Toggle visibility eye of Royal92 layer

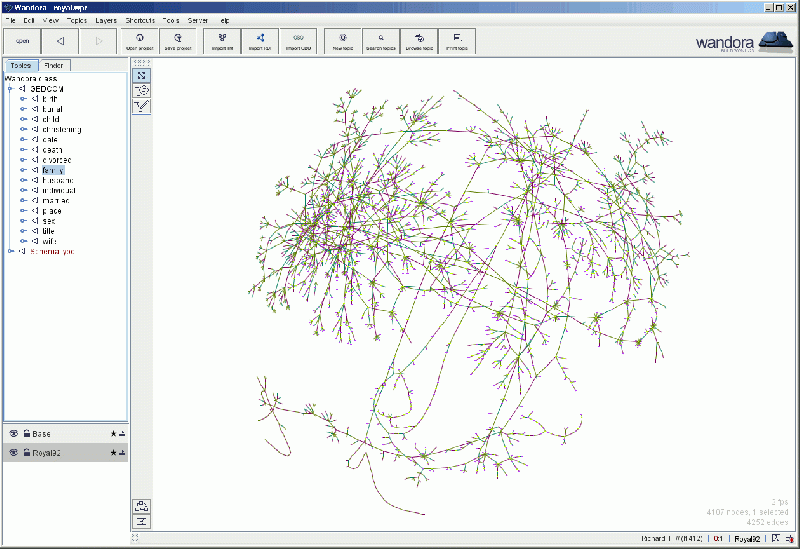pos(13,453)
